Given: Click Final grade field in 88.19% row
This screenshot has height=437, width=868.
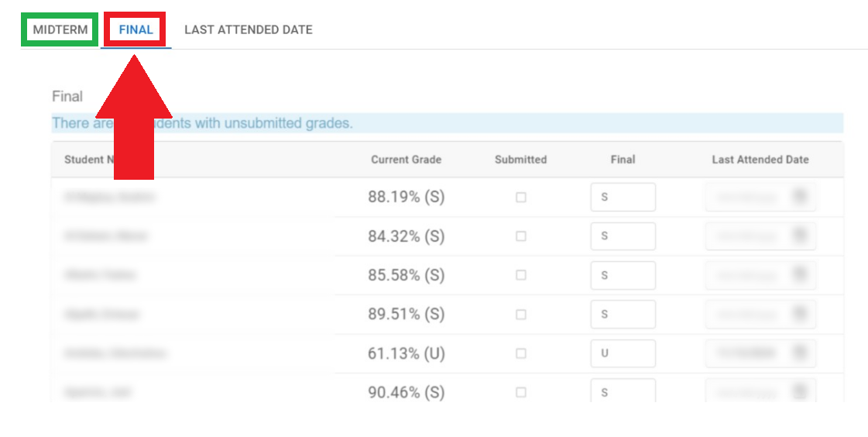Looking at the screenshot, I should pyautogui.click(x=623, y=197).
